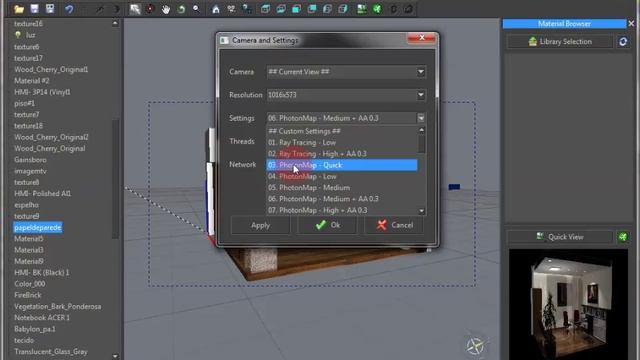The height and width of the screenshot is (360, 640).
Task: Collapse the Settings dropdown arrow
Action: (x=421, y=118)
